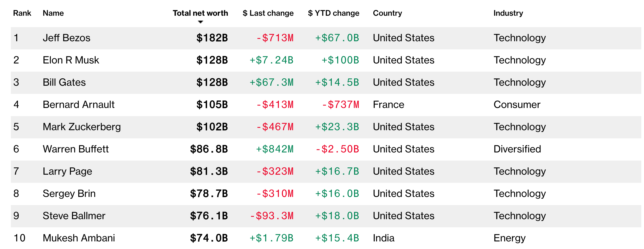Click Jeff Bezos $182B net worth value

(x=212, y=38)
